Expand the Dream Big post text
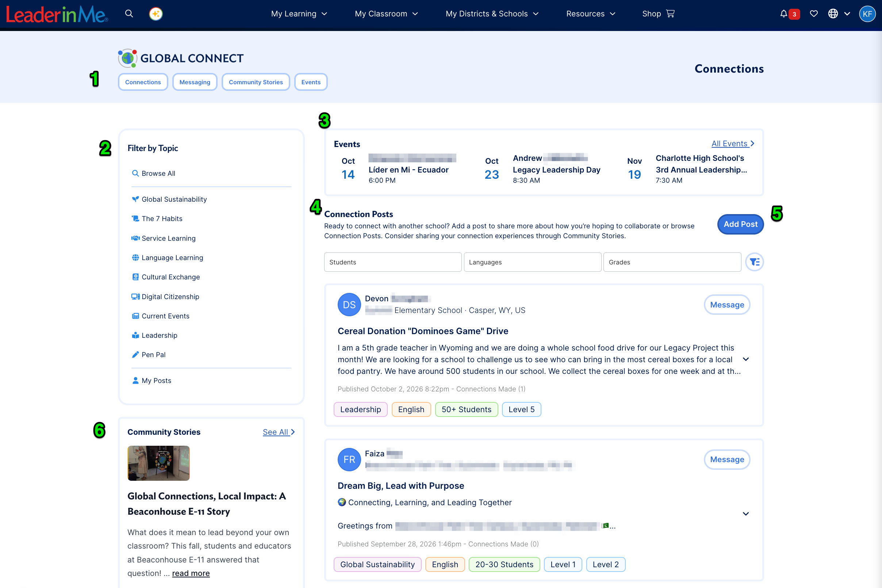This screenshot has width=882, height=588. [745, 514]
